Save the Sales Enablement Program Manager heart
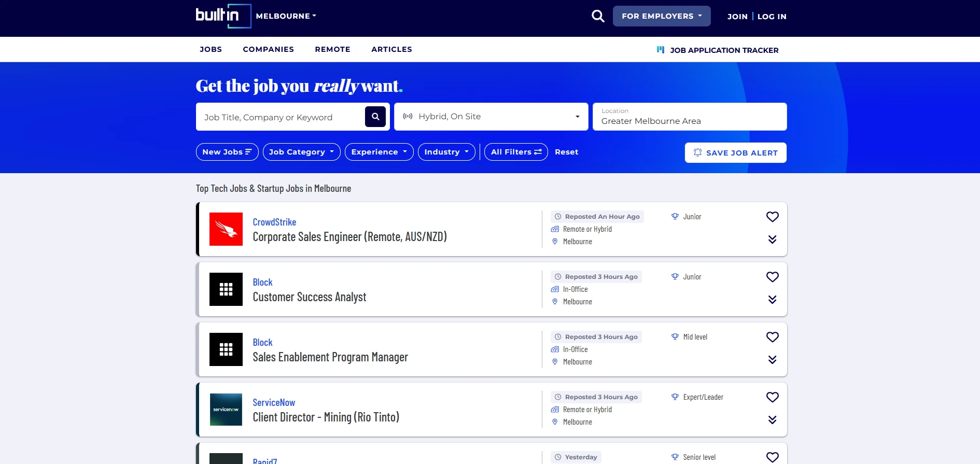The width and height of the screenshot is (980, 464). (772, 337)
